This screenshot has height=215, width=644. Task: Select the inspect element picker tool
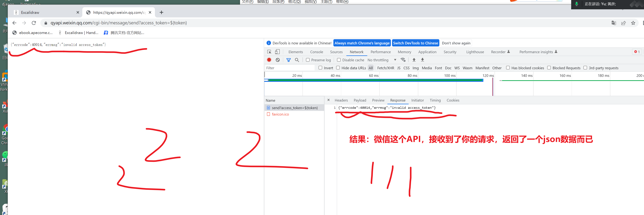(x=269, y=52)
